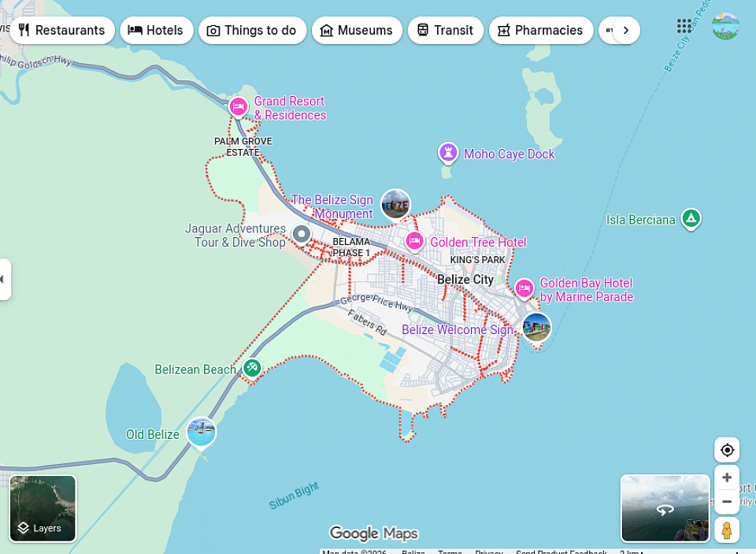Center map on your current location
Screen dimensions: 756x554
(727, 450)
